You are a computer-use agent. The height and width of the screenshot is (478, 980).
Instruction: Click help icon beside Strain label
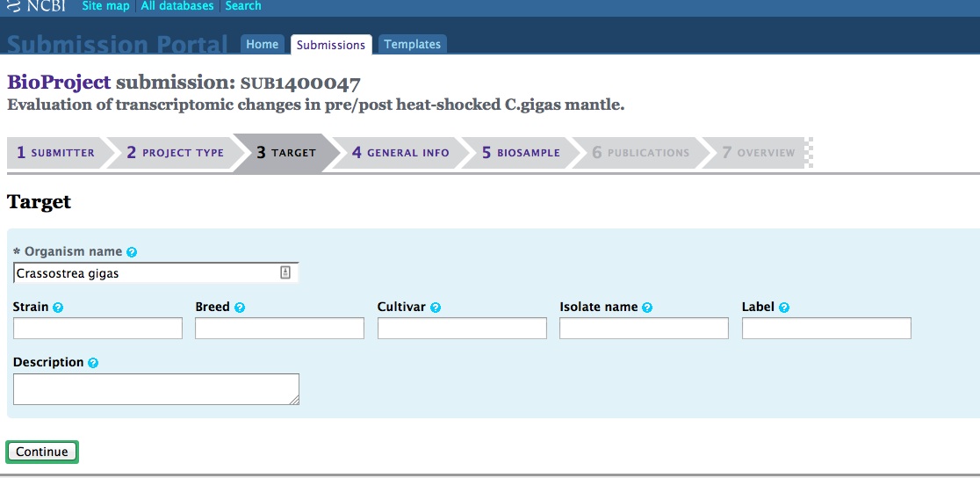click(x=58, y=308)
